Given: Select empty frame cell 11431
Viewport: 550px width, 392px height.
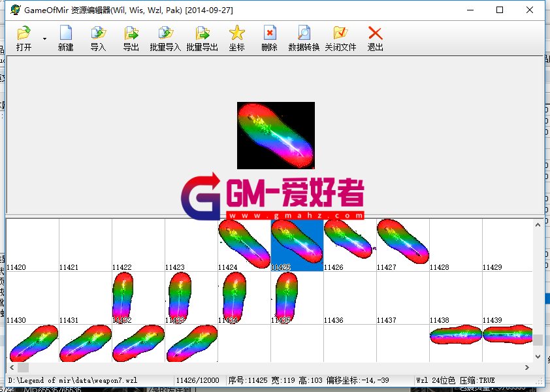Looking at the screenshot, I should tap(86, 298).
